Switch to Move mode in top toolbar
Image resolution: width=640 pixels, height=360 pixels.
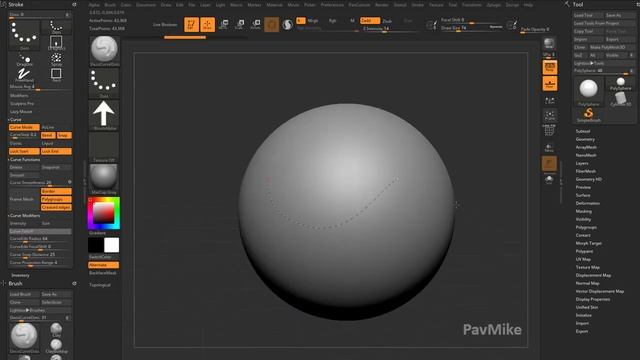(x=224, y=24)
